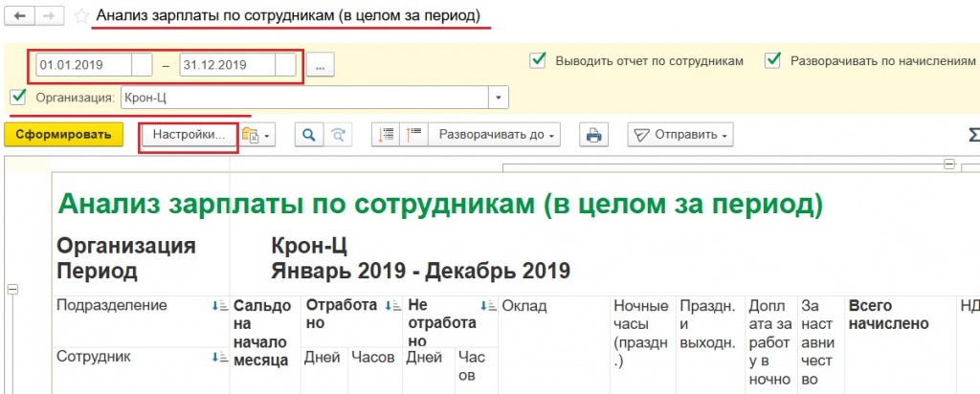
Task: Click the green report title heading
Action: coord(440,205)
